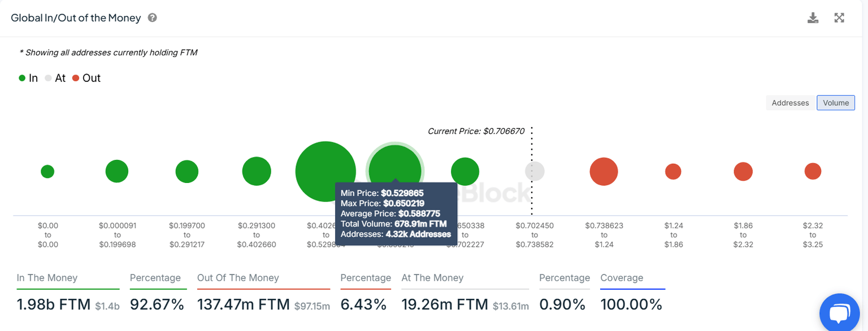
Task: Click the red bubble for $0.738623 to $1.24
Action: (604, 171)
